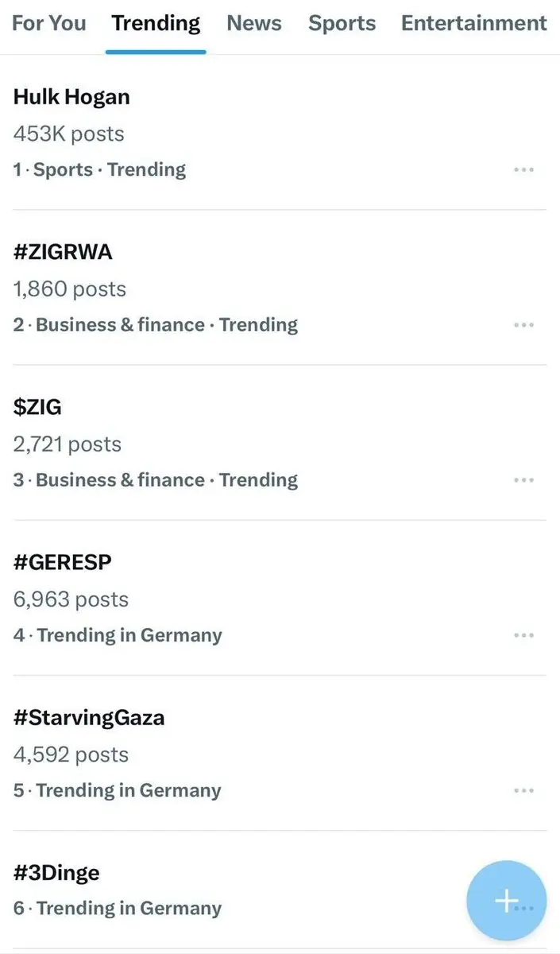Open more options for #StarvingGaza trend
The width and height of the screenshot is (560, 954).
click(523, 791)
